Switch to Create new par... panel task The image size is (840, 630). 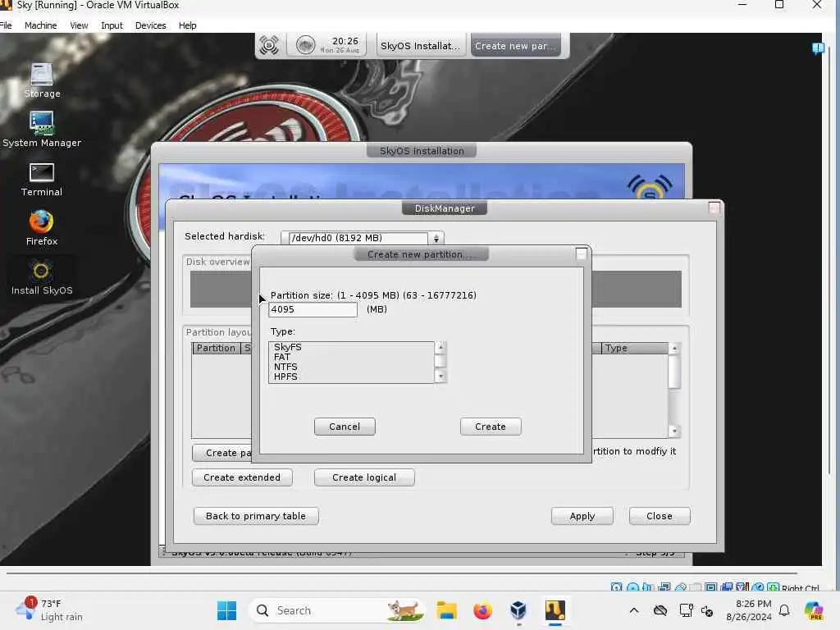515,46
